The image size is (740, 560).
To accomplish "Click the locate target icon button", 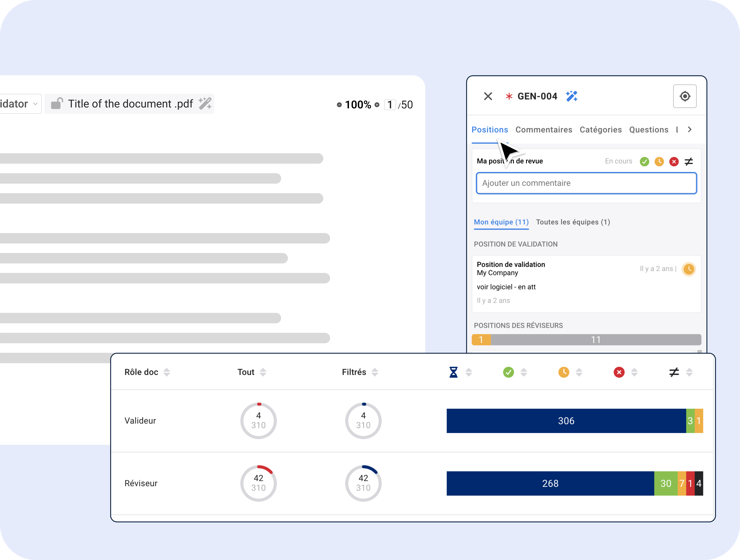I will [685, 96].
